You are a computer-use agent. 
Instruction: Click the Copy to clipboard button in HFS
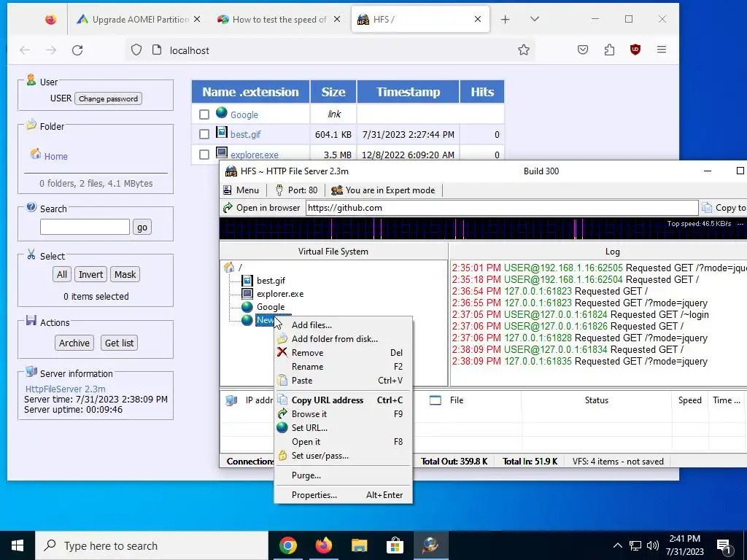click(x=723, y=208)
